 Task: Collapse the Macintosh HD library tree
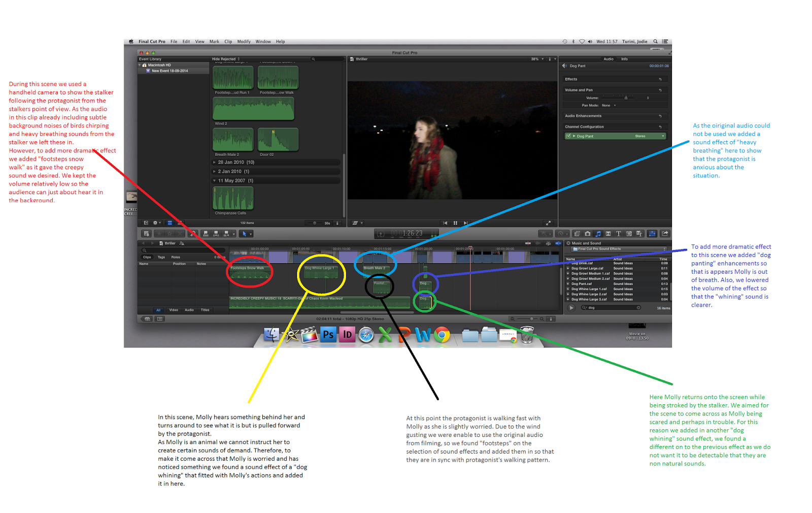[140, 65]
